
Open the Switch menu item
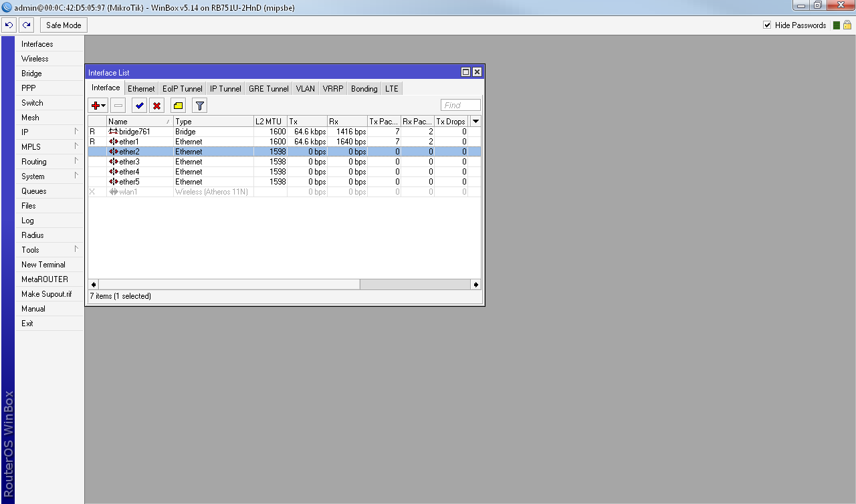[49, 103]
